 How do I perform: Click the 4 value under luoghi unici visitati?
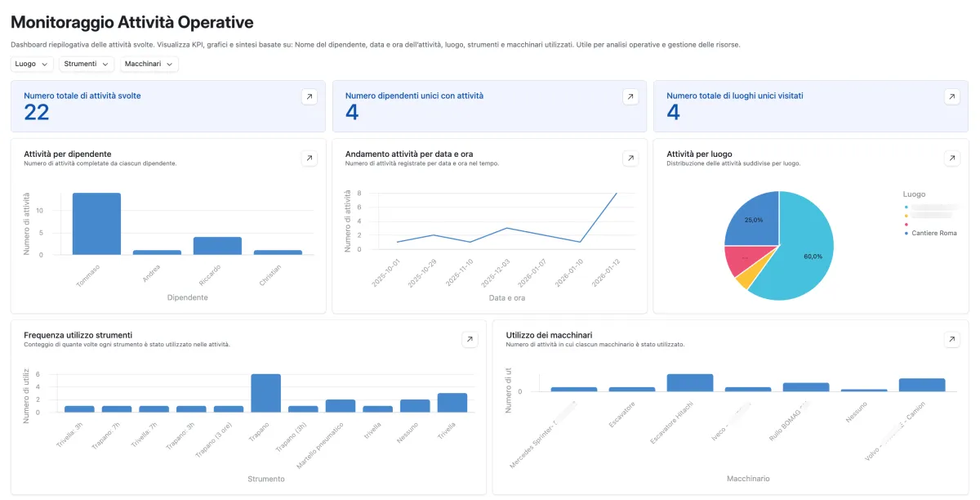click(x=673, y=113)
